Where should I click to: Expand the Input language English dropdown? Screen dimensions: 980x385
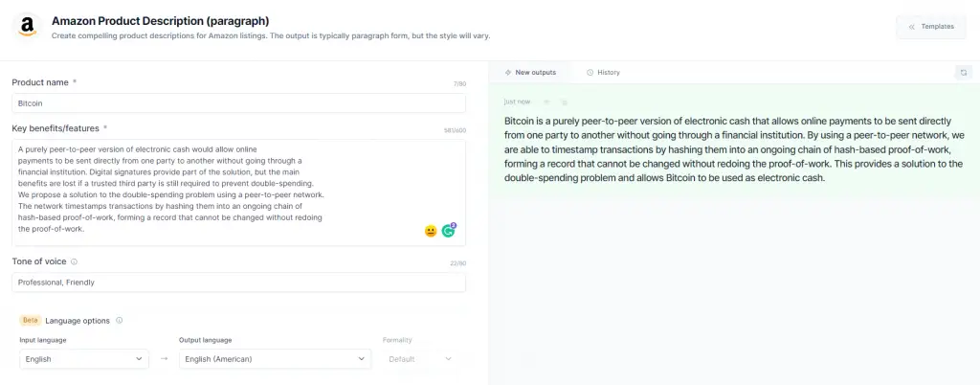pos(84,359)
